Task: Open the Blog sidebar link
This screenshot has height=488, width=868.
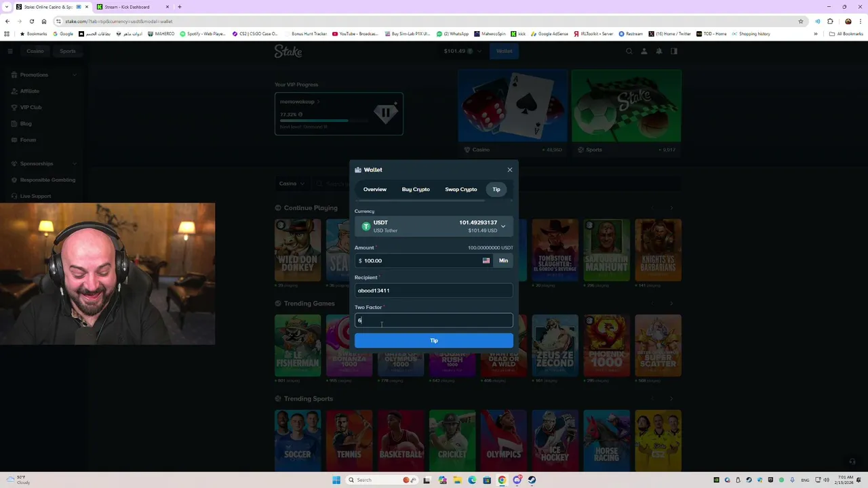Action: [26, 123]
